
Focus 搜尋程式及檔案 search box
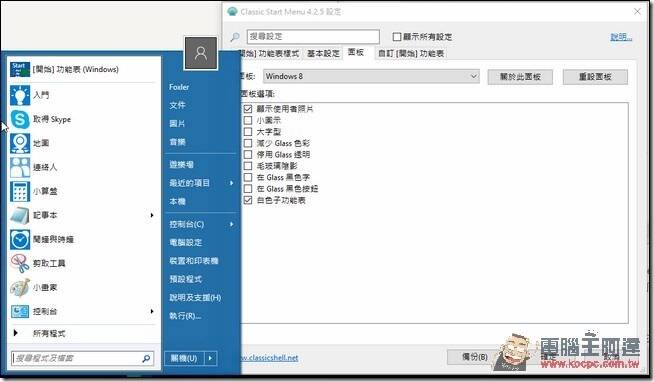pyautogui.click(x=83, y=358)
